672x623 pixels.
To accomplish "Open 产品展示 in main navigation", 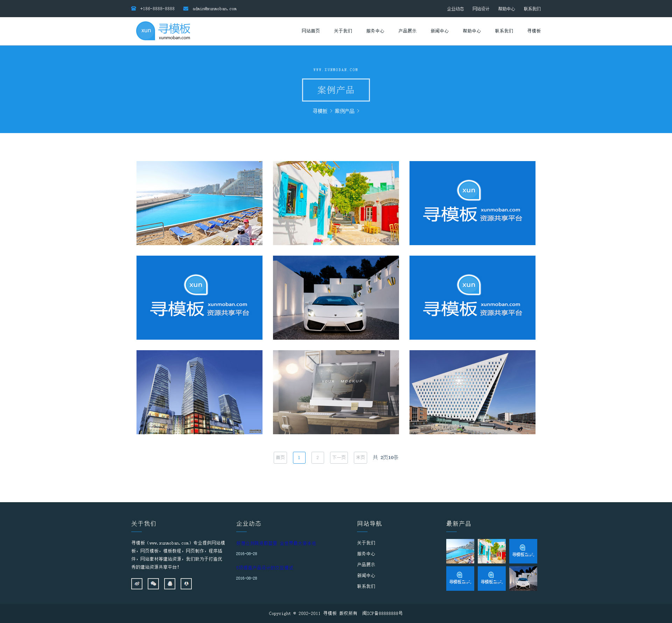I will [407, 31].
